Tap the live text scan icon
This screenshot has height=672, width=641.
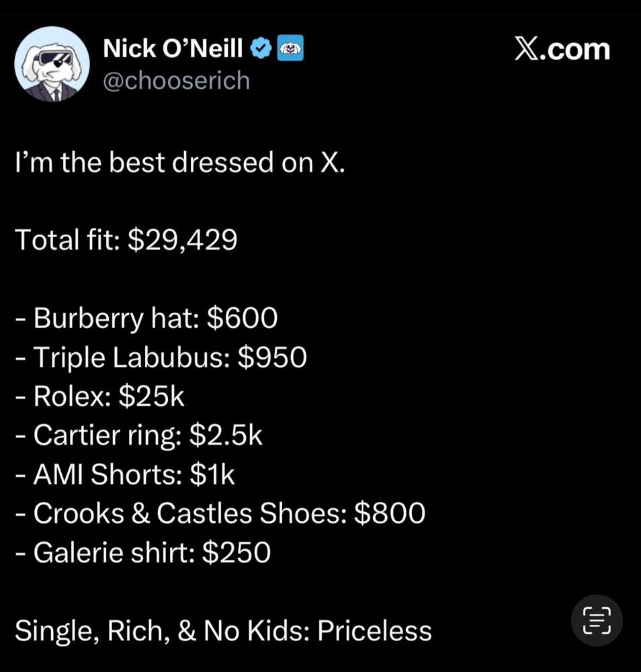tap(596, 620)
